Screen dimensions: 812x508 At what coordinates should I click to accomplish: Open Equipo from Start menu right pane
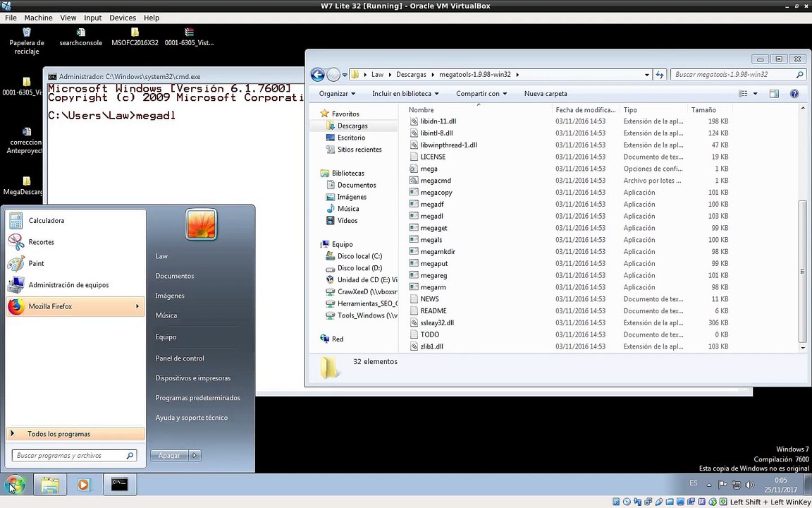(x=166, y=337)
